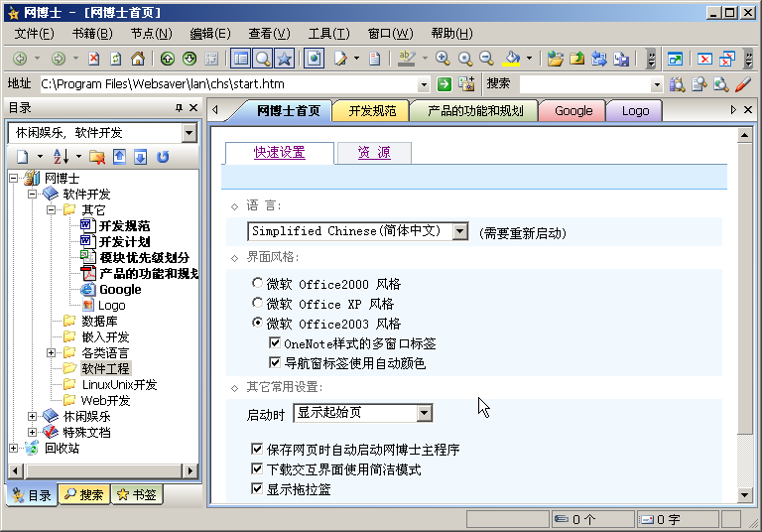Viewport: 762px width, 532px height.
Task: Click the highlight color pen toolbar icon
Action: coord(406,59)
